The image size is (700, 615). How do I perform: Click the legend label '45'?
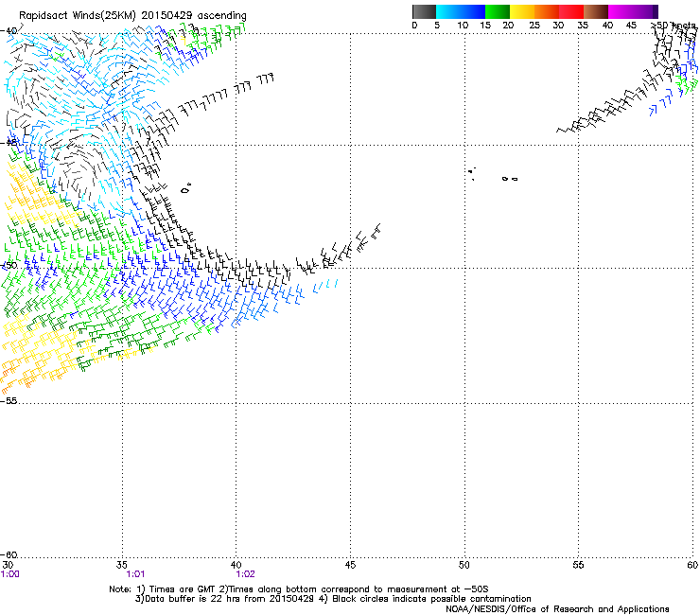coord(631,26)
